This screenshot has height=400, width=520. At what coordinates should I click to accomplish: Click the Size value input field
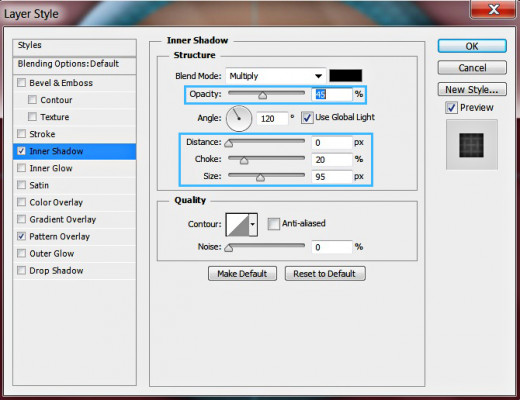332,176
